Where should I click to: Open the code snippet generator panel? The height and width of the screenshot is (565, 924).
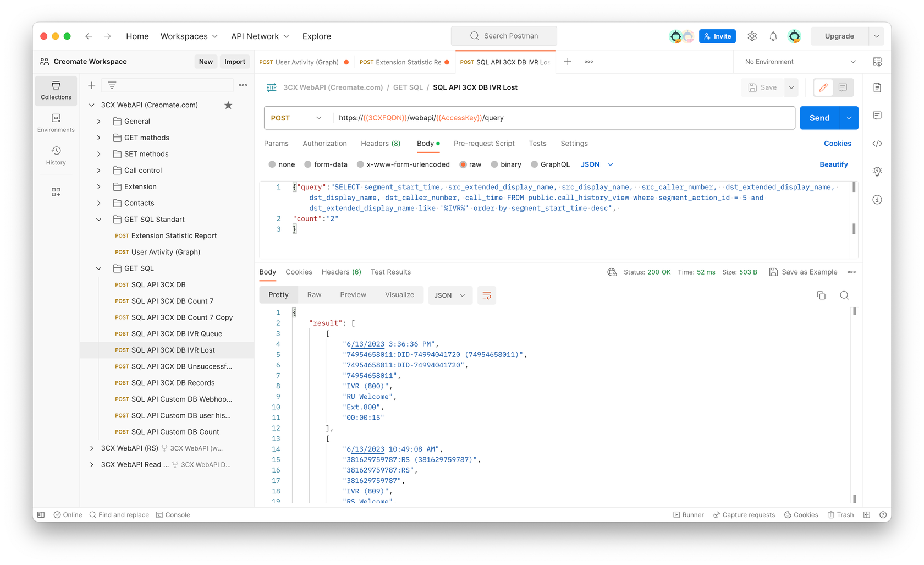click(x=877, y=144)
